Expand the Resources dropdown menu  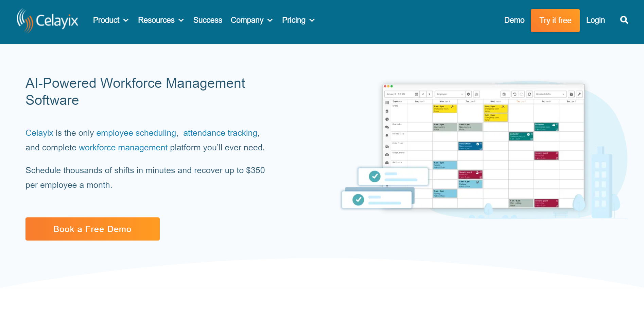160,20
